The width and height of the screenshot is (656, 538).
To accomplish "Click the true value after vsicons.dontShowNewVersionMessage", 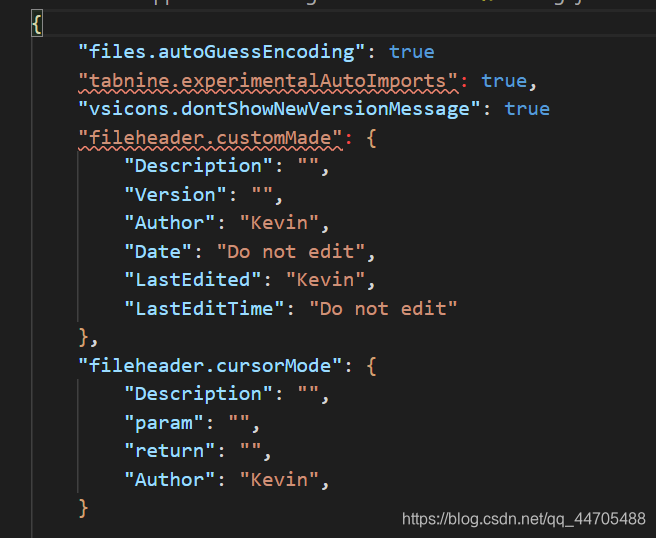I will tap(527, 109).
